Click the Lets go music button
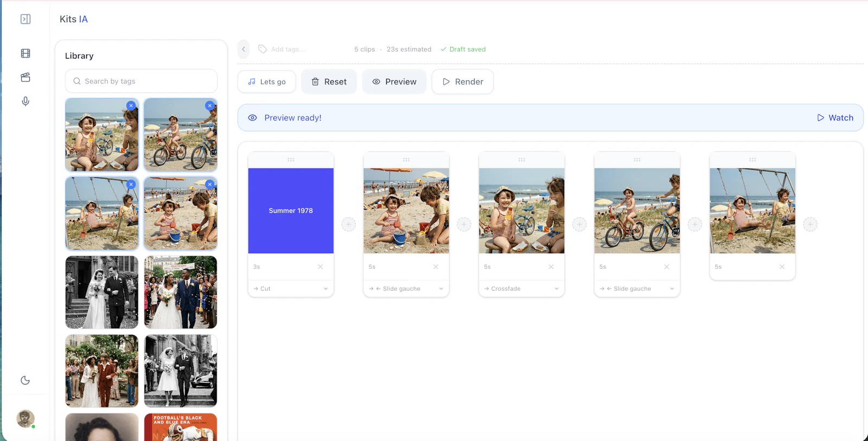 [x=267, y=81]
